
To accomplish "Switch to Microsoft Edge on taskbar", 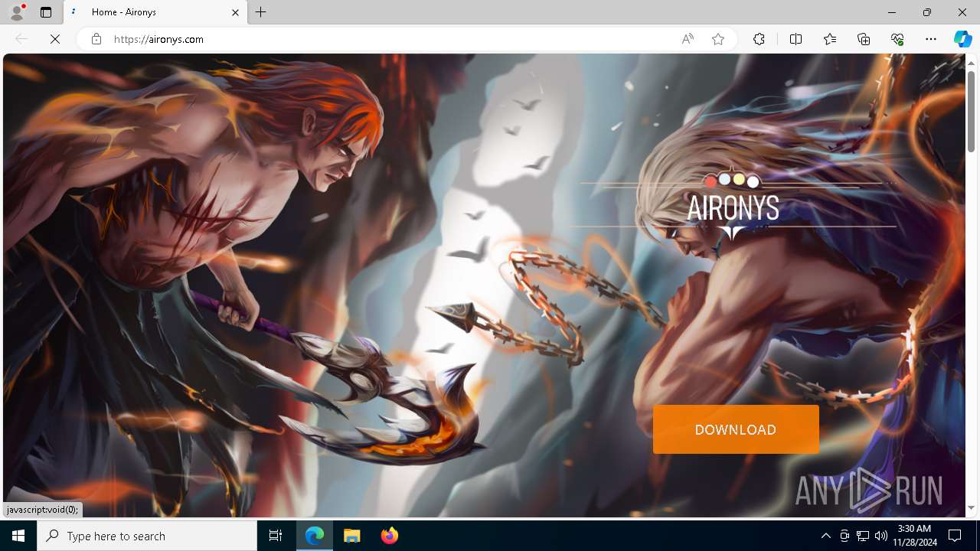I will point(315,536).
